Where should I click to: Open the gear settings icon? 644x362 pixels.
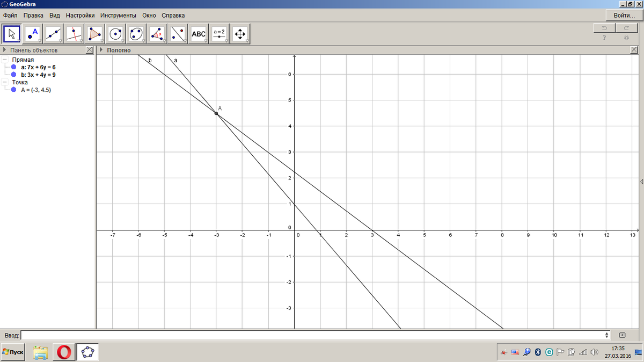[x=626, y=38]
